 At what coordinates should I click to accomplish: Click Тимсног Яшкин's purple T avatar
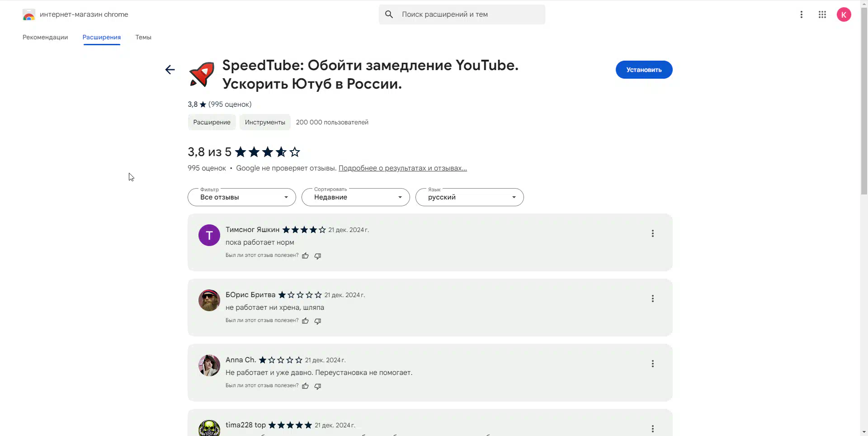[209, 235]
